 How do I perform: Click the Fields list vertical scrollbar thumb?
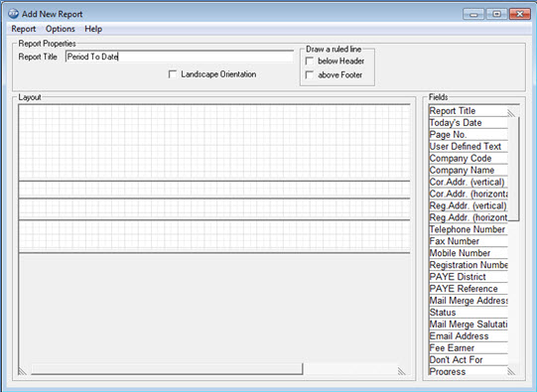pos(514,169)
